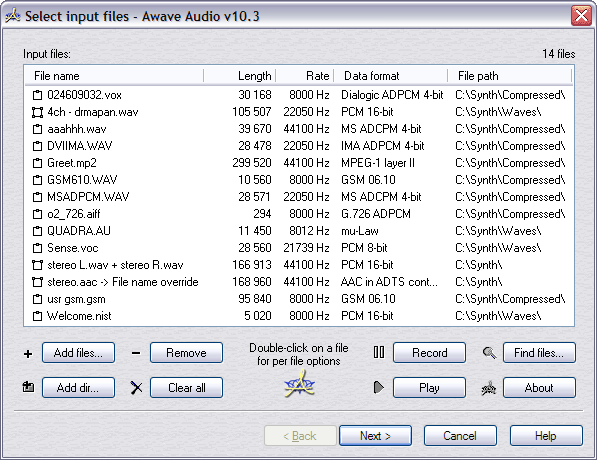
Task: Click the MPEG-1 layer II format cell
Action: click(x=378, y=163)
